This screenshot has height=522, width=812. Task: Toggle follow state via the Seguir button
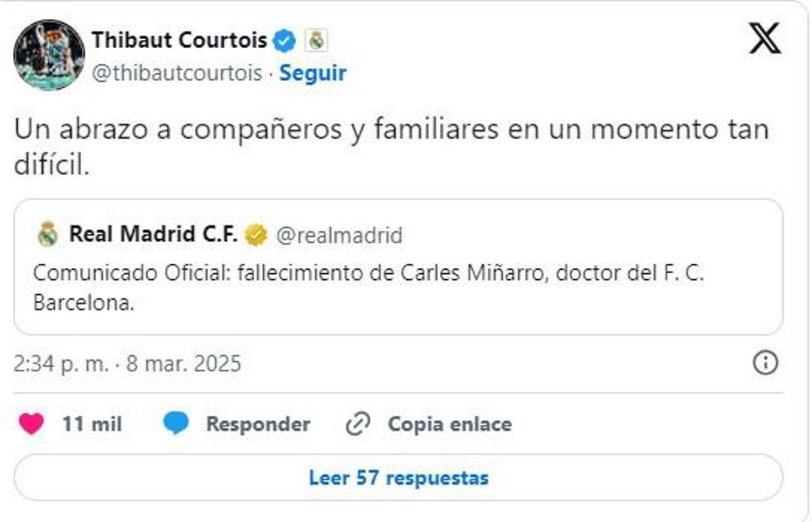(312, 74)
